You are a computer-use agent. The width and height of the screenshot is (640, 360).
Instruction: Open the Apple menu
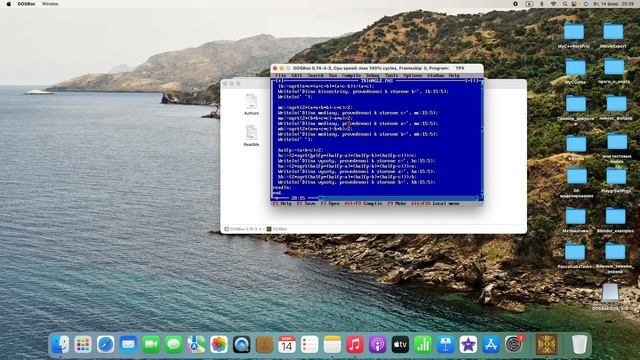[x=9, y=4]
